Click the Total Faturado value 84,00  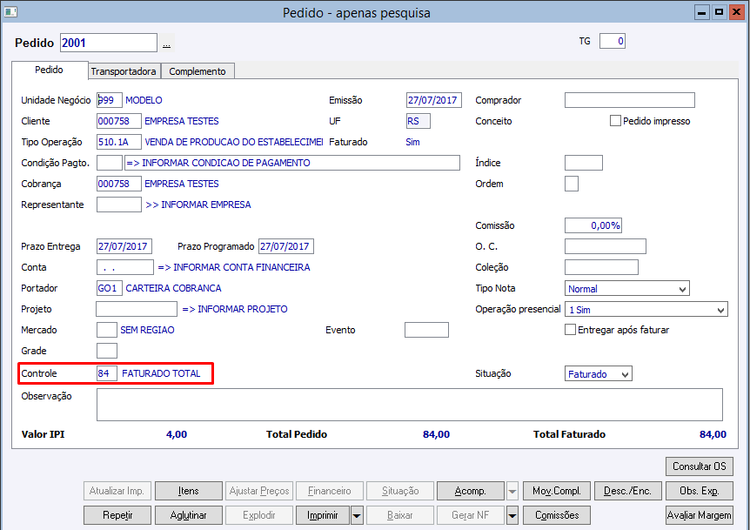[x=713, y=434]
